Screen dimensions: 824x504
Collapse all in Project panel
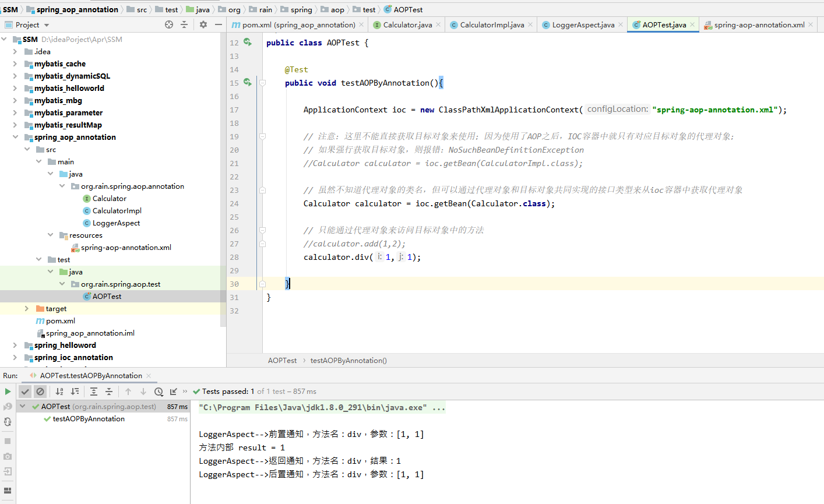click(184, 24)
